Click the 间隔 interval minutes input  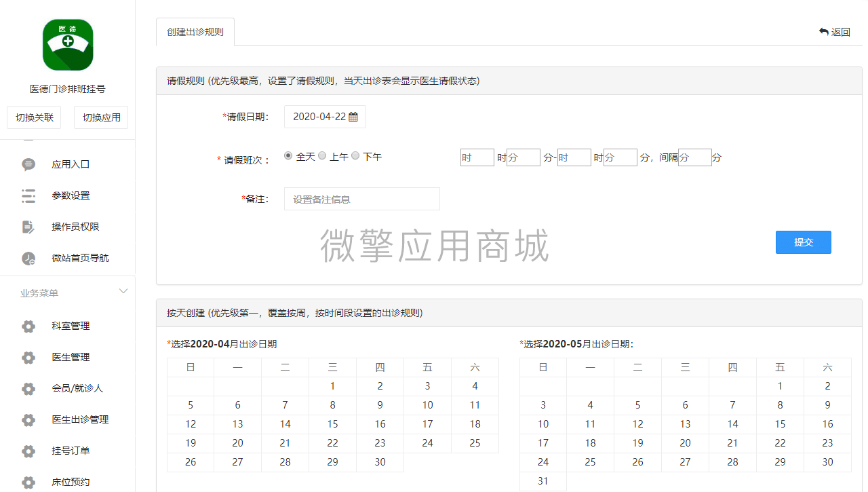pos(695,157)
